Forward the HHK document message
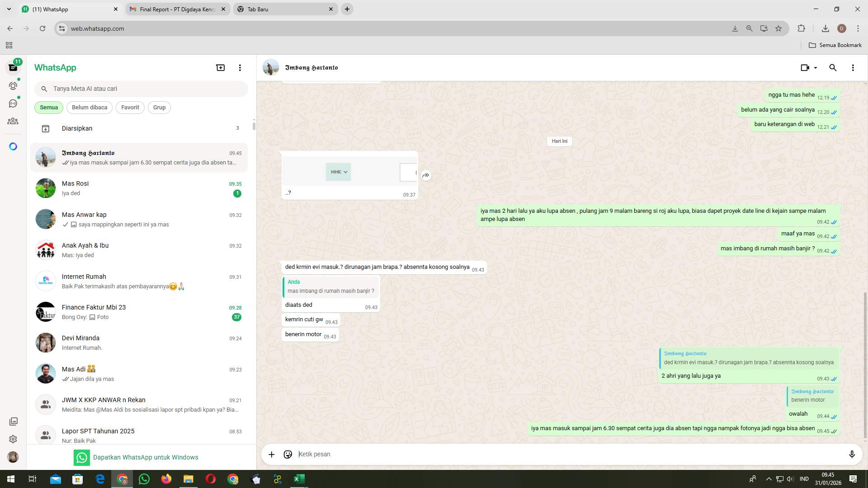The height and width of the screenshot is (488, 868). click(x=425, y=175)
